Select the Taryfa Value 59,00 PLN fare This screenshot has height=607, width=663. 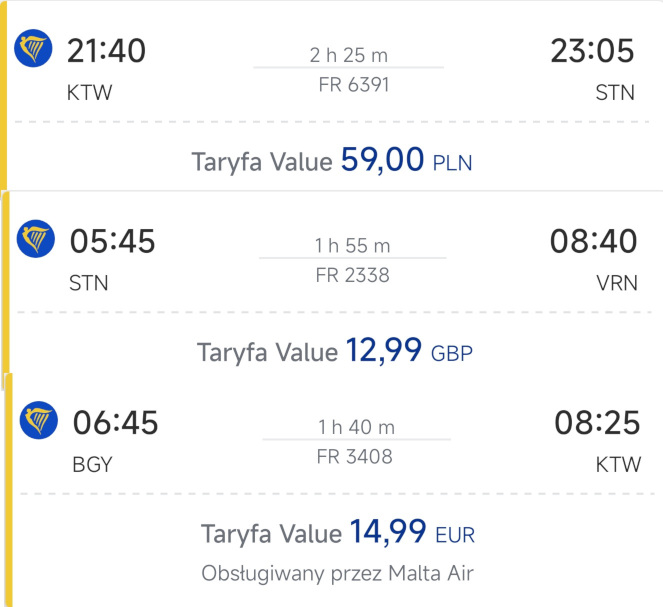332,161
